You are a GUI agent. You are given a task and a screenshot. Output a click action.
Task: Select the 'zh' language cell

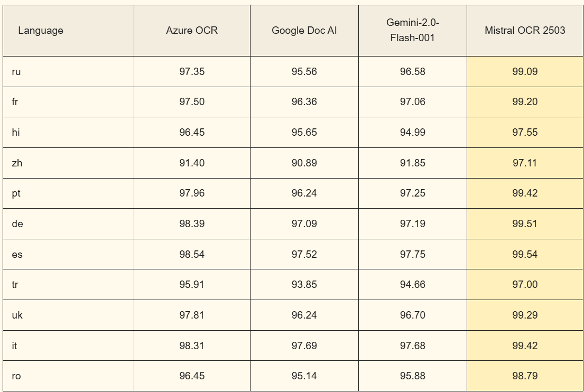17,163
